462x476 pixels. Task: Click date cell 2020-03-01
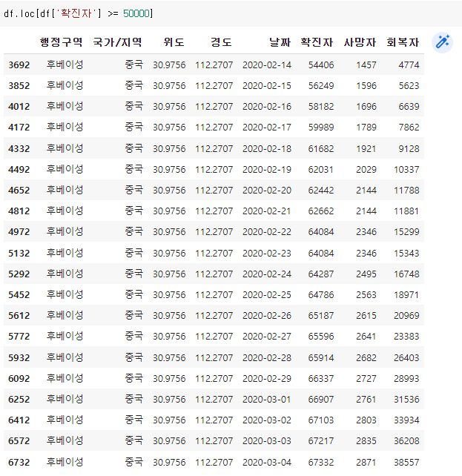click(267, 400)
